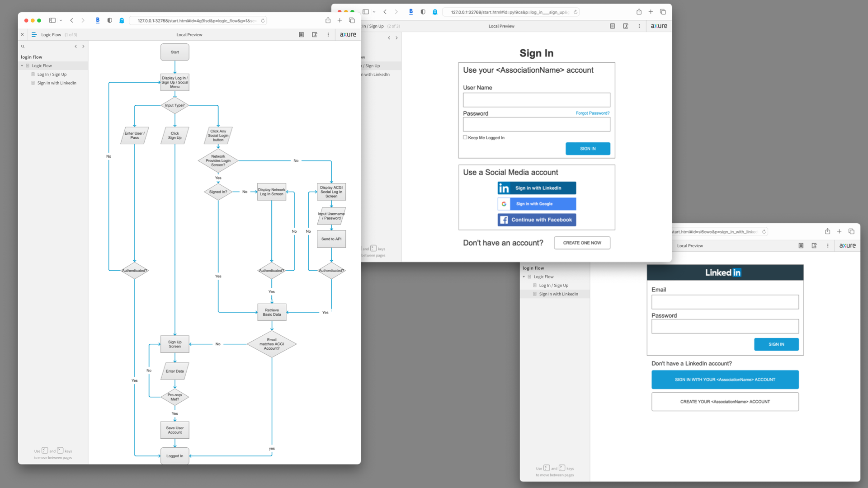Click the Sign Up Screen flowchart box
Image resolution: width=868 pixels, height=488 pixels.
(x=175, y=344)
